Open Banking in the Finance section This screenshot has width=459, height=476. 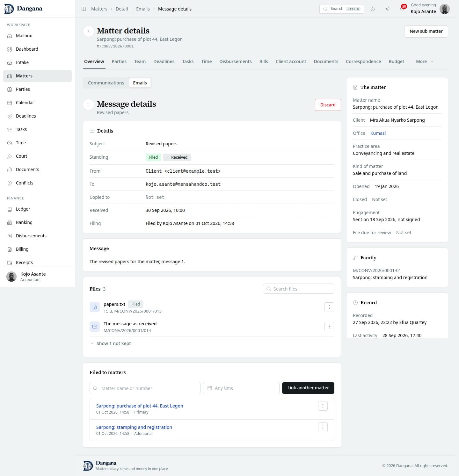(37, 222)
